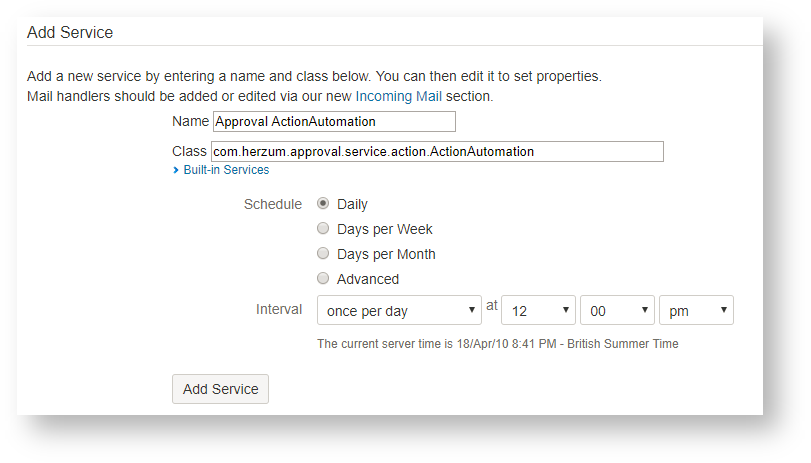Open the Incoming Mail link
The height and width of the screenshot is (463, 811).
[x=398, y=96]
